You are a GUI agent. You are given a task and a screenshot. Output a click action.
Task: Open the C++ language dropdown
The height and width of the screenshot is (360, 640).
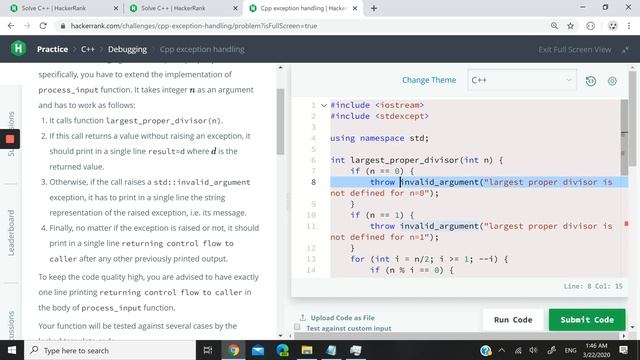(522, 80)
